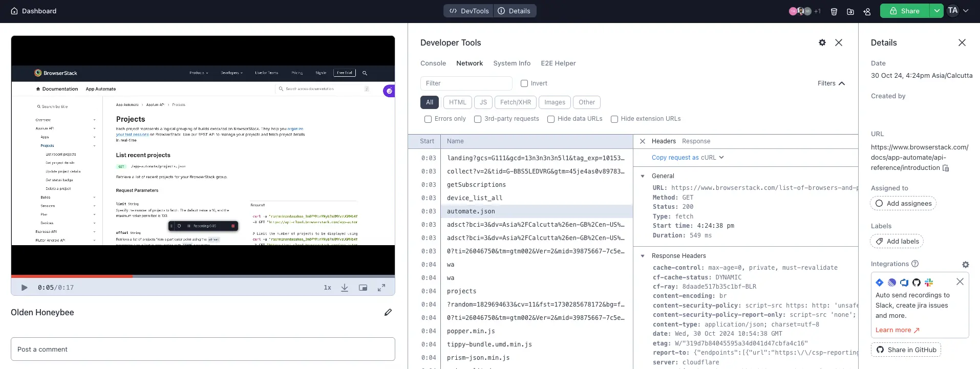The height and width of the screenshot is (369, 980).
Task: Click the Share in GitHub button
Action: (906, 350)
